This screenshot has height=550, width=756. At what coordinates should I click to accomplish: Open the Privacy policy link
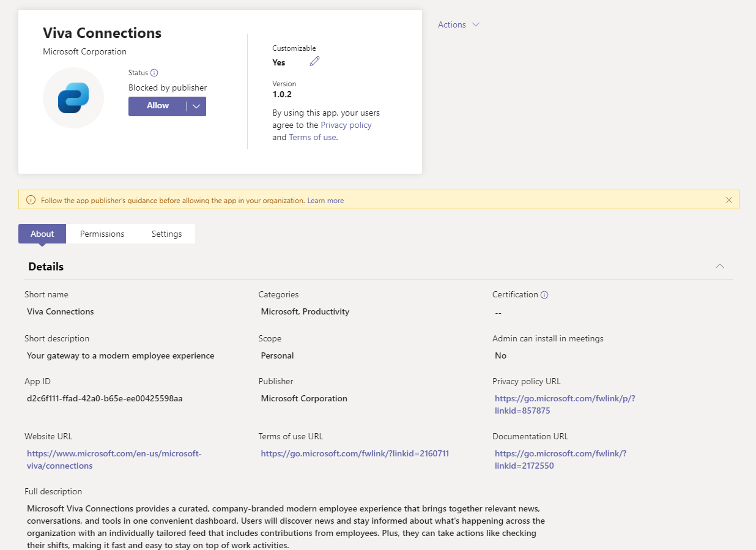click(x=346, y=125)
